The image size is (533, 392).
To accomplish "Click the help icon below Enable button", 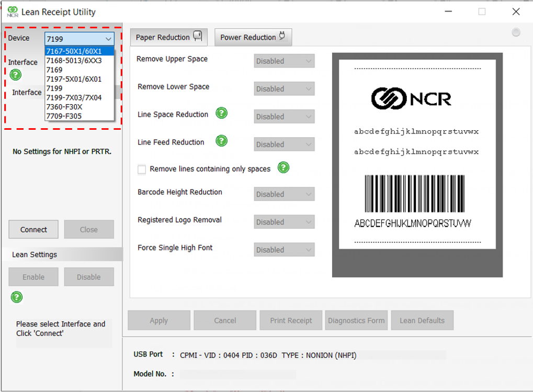I will 17,297.
